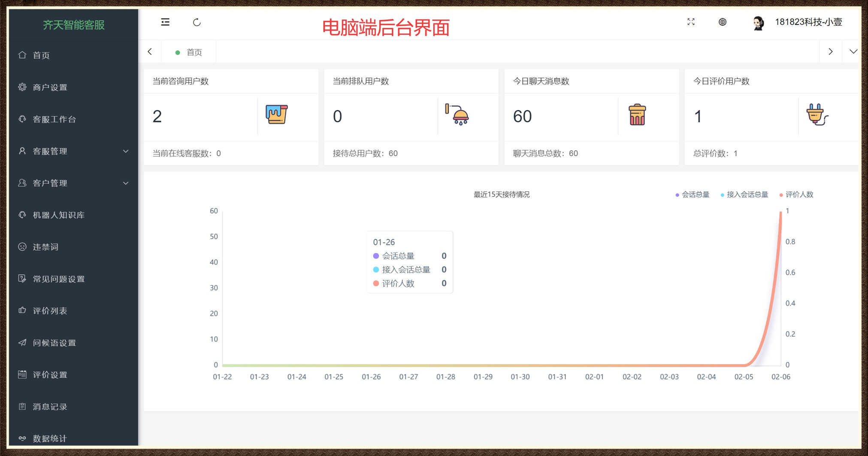The width and height of the screenshot is (868, 456).
Task: Click the 最近15天接待情况 chart title
Action: point(502,195)
